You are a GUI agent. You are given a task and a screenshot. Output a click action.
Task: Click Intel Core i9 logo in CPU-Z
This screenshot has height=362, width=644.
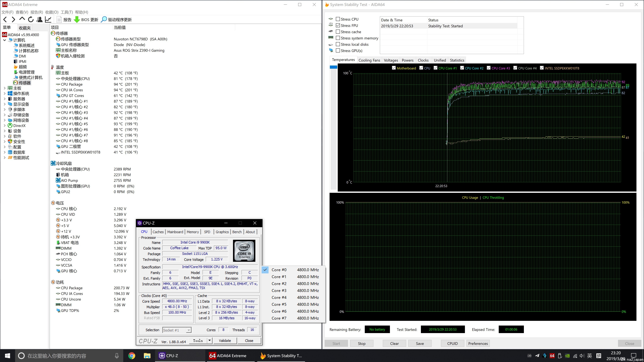(x=244, y=251)
